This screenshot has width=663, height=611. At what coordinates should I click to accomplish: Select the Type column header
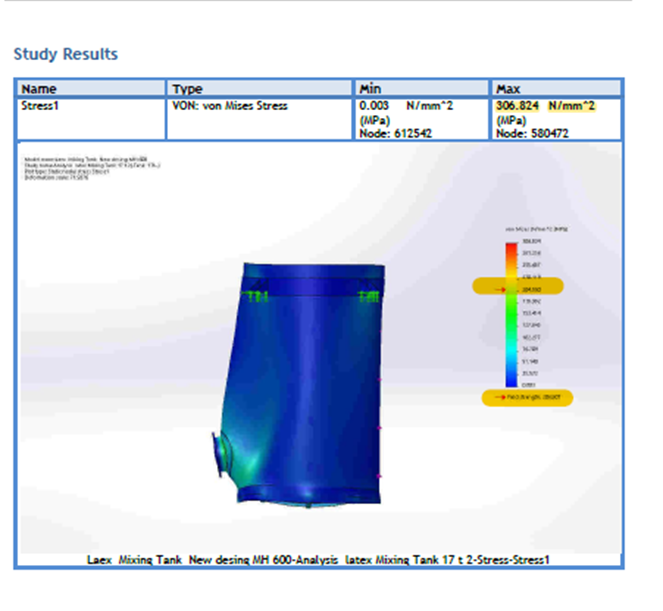point(187,89)
